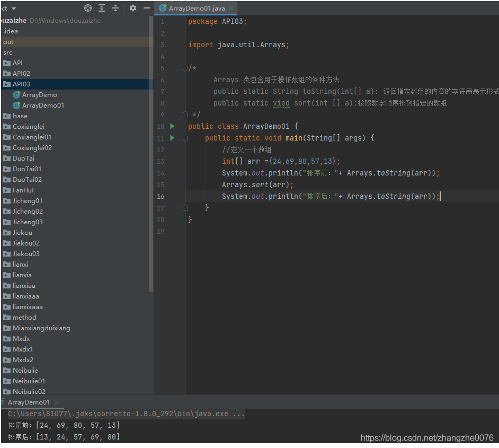
Task: Open the project selector dropdown at top left
Action: click(x=10, y=8)
